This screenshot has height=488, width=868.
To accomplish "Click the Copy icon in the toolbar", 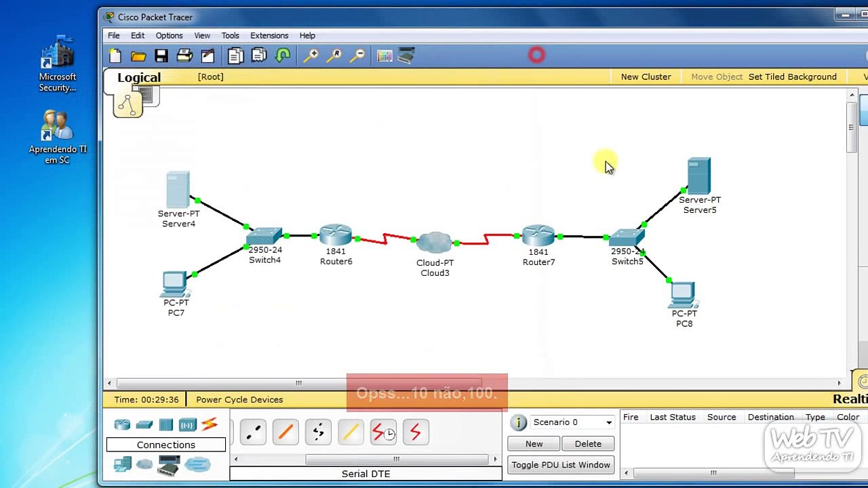I will 235,56.
